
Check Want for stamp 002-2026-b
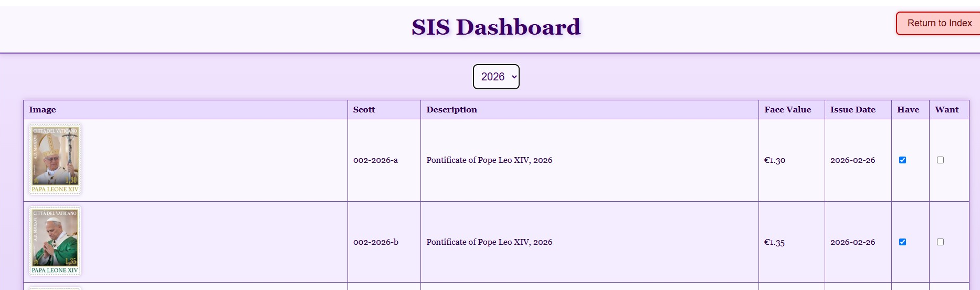(940, 242)
